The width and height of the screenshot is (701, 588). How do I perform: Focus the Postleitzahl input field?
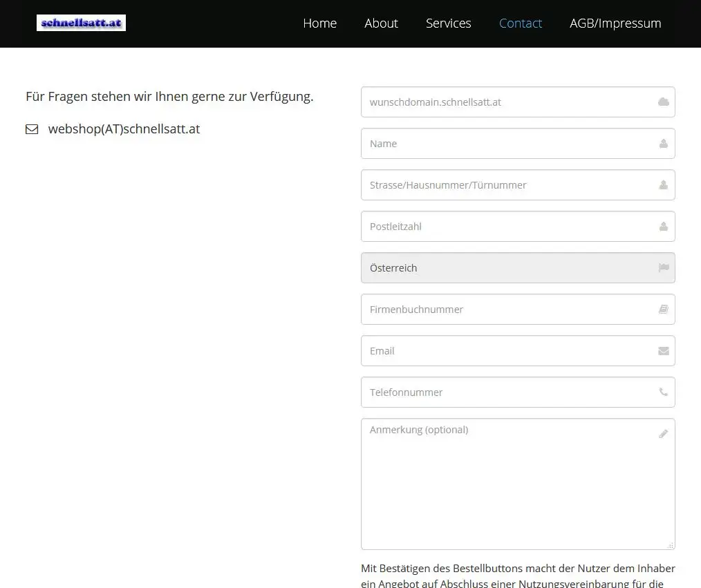point(518,227)
